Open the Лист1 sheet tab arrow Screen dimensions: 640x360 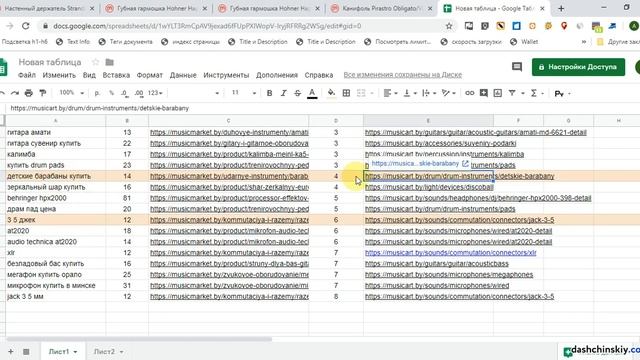click(75, 352)
